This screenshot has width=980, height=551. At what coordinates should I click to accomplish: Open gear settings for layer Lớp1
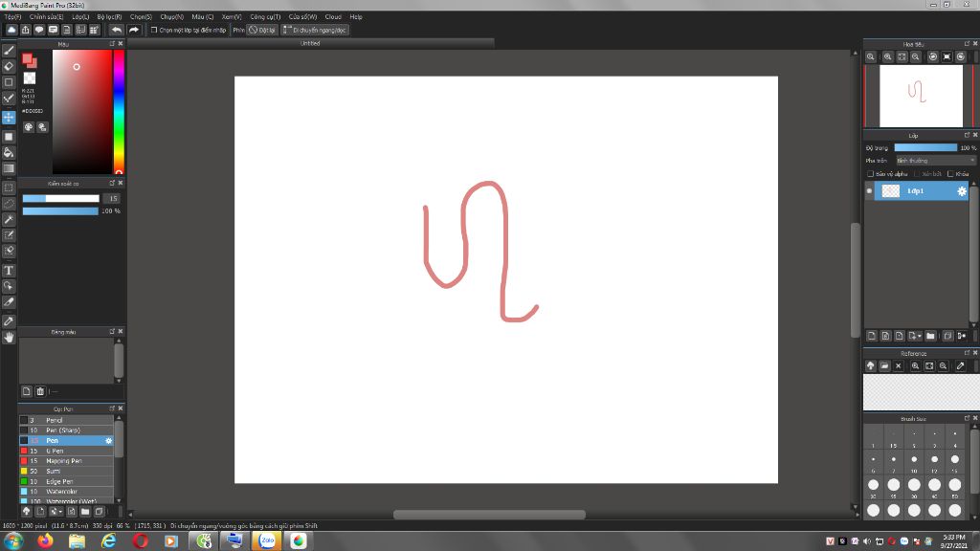962,191
